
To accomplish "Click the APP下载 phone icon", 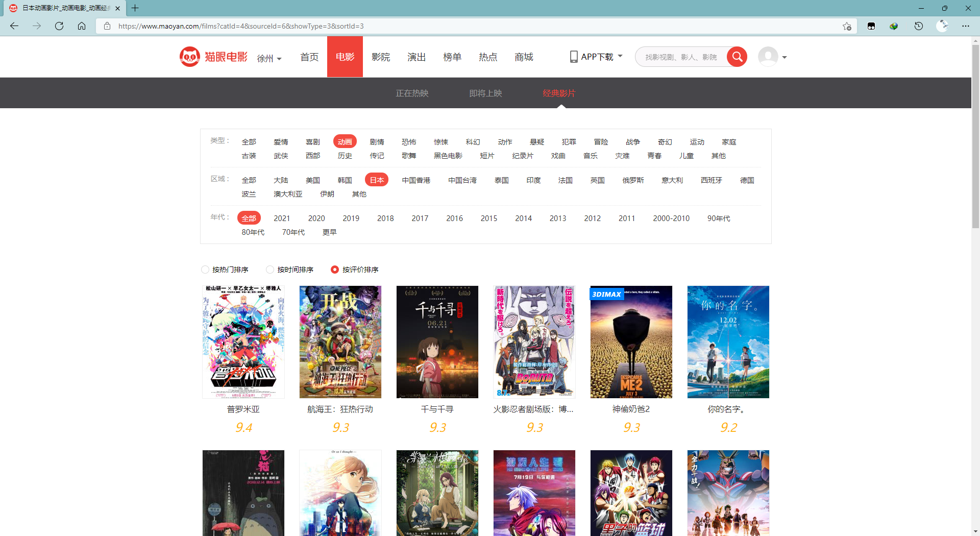I will tap(574, 57).
